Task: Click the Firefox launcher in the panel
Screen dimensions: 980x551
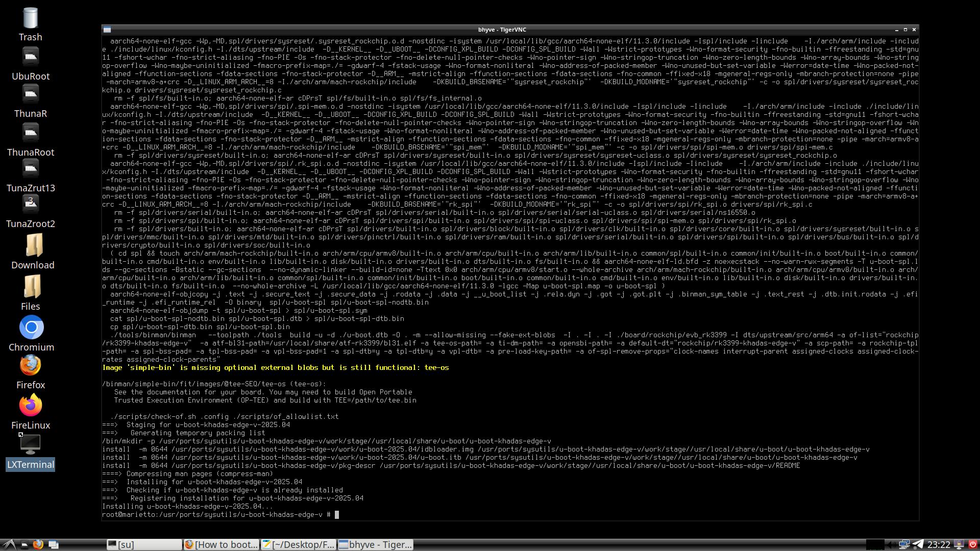Action: (x=38, y=545)
